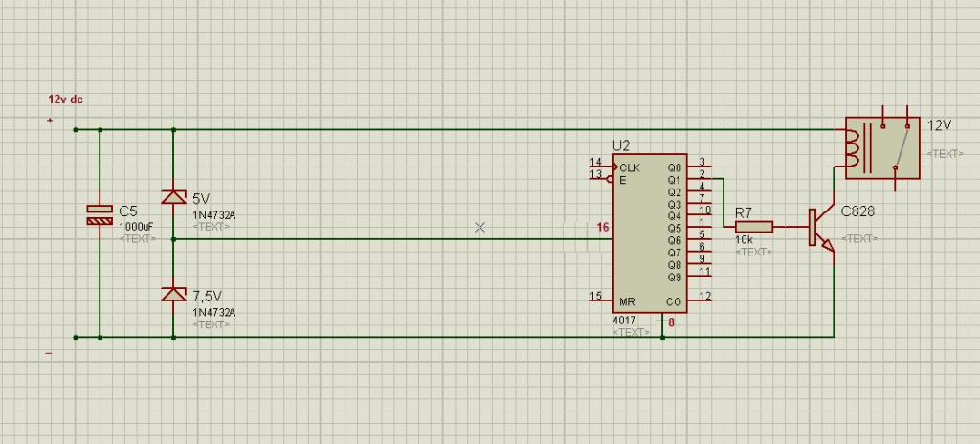
Task: Click the '10k' resistor value
Action: [743, 239]
